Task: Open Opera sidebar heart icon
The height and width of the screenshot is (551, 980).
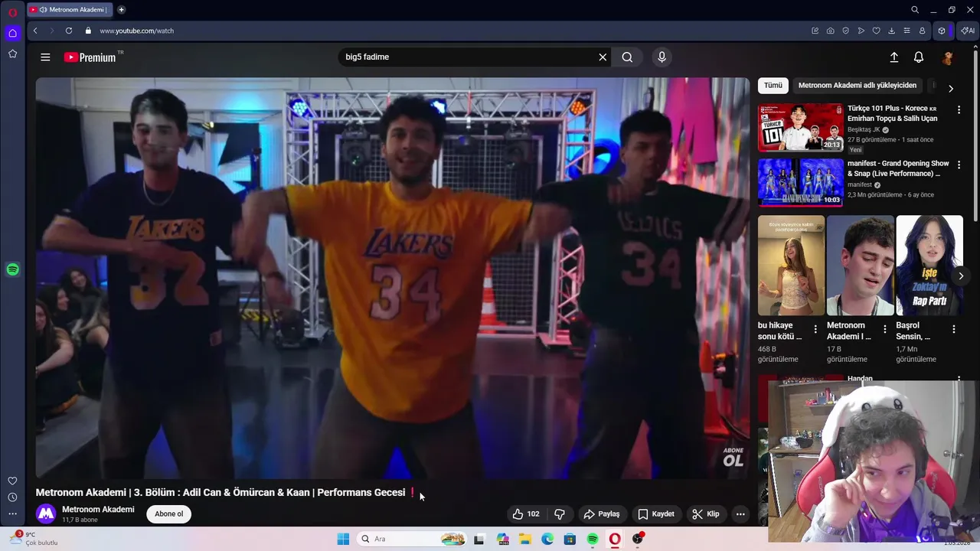Action: pos(12,481)
